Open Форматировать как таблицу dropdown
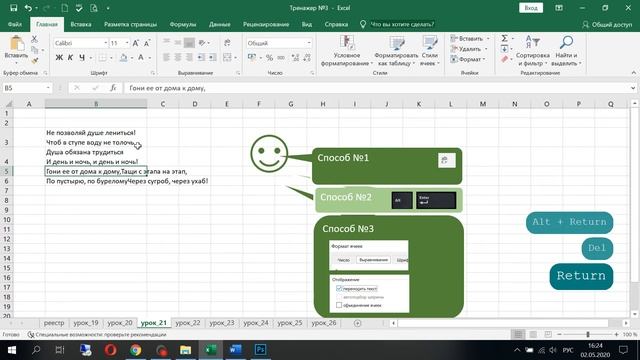 (x=396, y=51)
